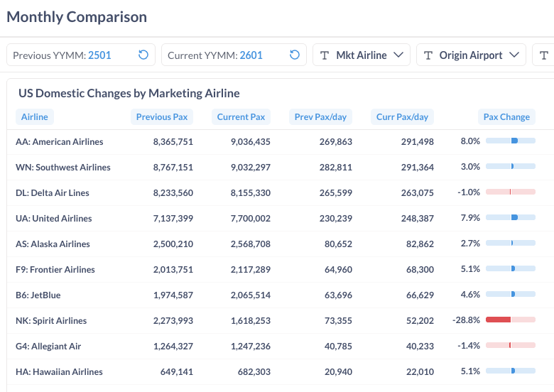
Task: Open the partially visible third filter
Action: pos(544,55)
